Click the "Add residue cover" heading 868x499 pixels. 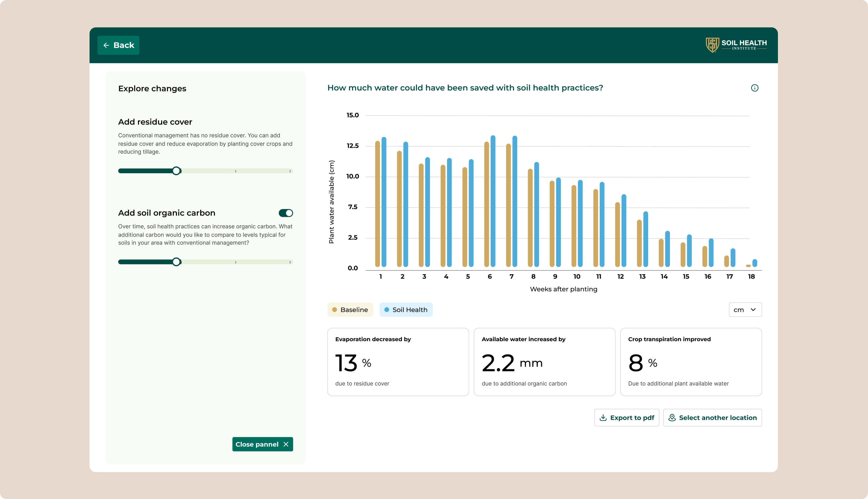click(x=155, y=122)
